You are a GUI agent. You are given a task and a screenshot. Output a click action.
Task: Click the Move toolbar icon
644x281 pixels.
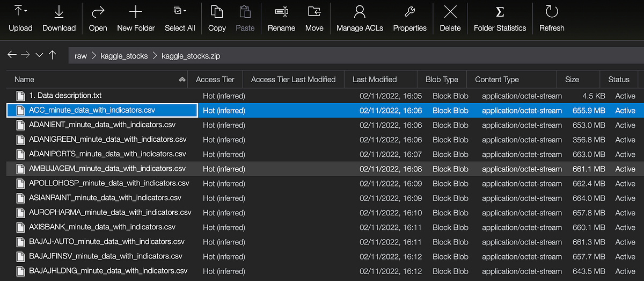click(314, 12)
